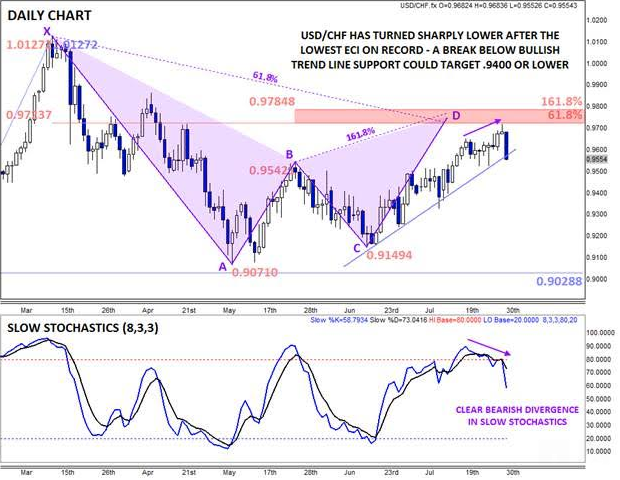Click the 10.0000 stochastics axis value
The height and width of the screenshot is (480, 620).
tap(599, 452)
